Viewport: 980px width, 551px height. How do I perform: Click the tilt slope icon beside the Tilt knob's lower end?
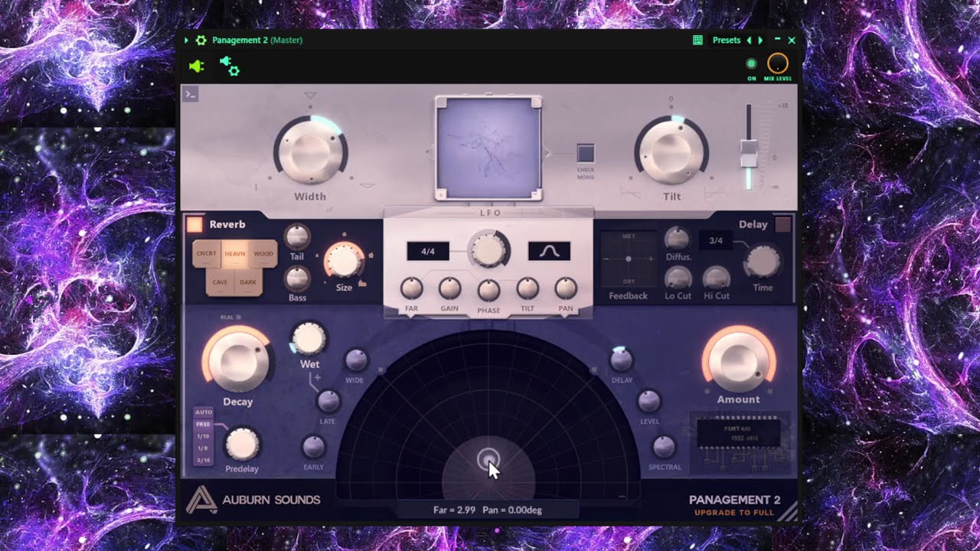(x=630, y=194)
